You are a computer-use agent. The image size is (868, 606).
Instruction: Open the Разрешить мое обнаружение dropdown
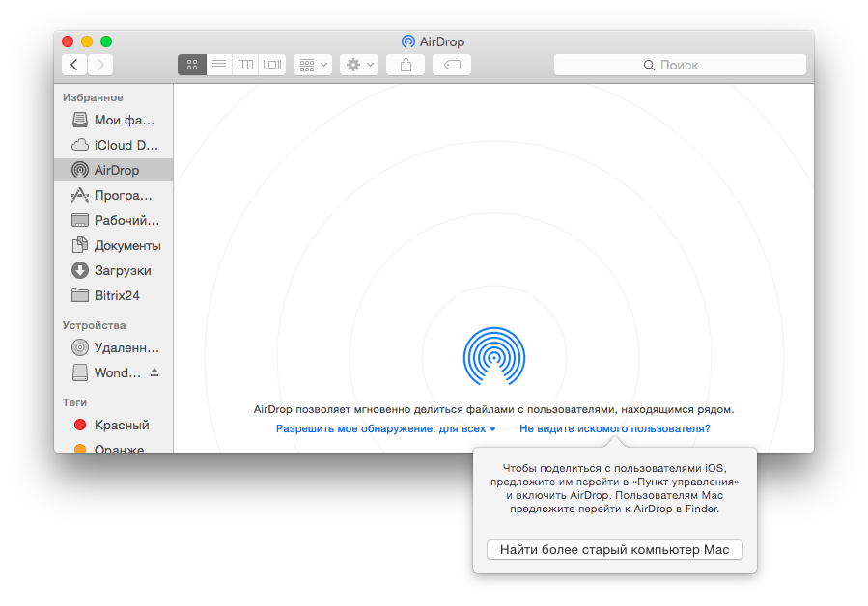tap(386, 428)
